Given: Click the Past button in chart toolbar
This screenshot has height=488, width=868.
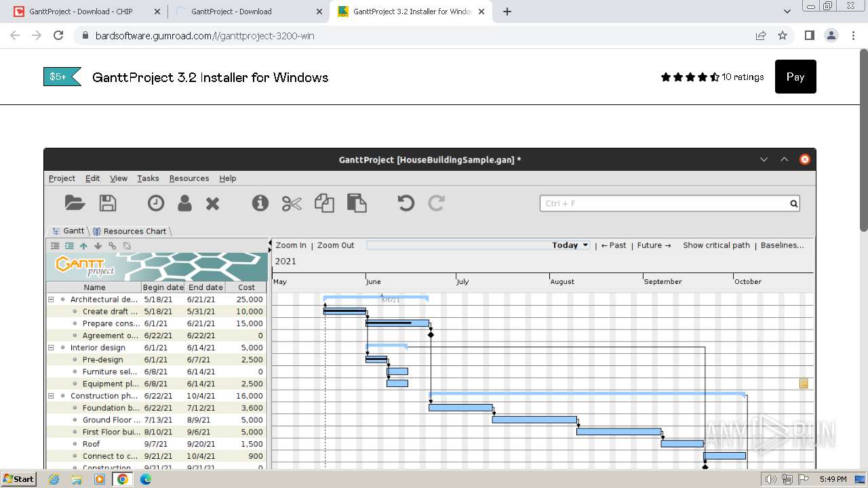Looking at the screenshot, I should click(614, 245).
